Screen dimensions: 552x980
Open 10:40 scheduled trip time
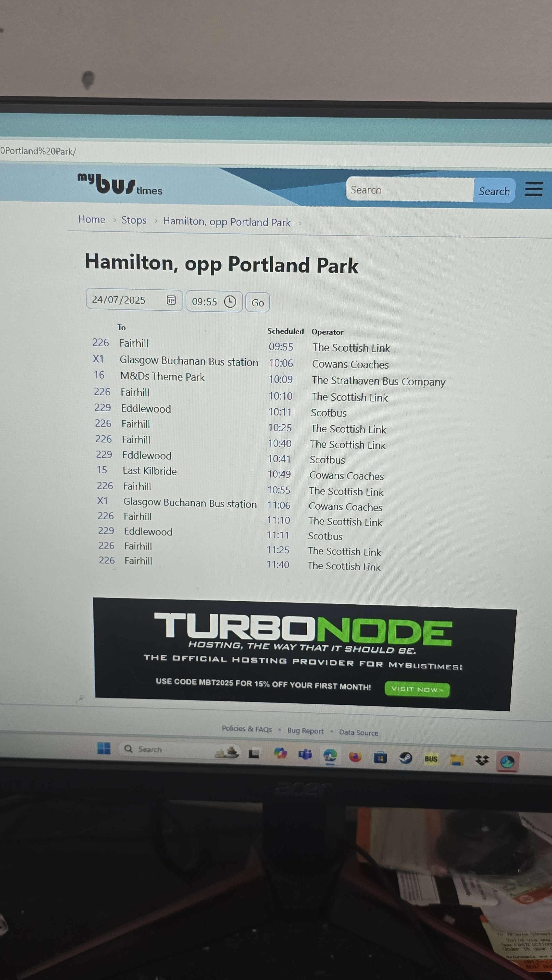[280, 443]
